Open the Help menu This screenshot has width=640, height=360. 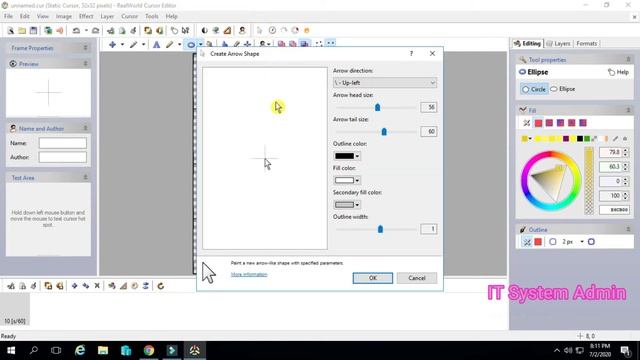pos(171,16)
